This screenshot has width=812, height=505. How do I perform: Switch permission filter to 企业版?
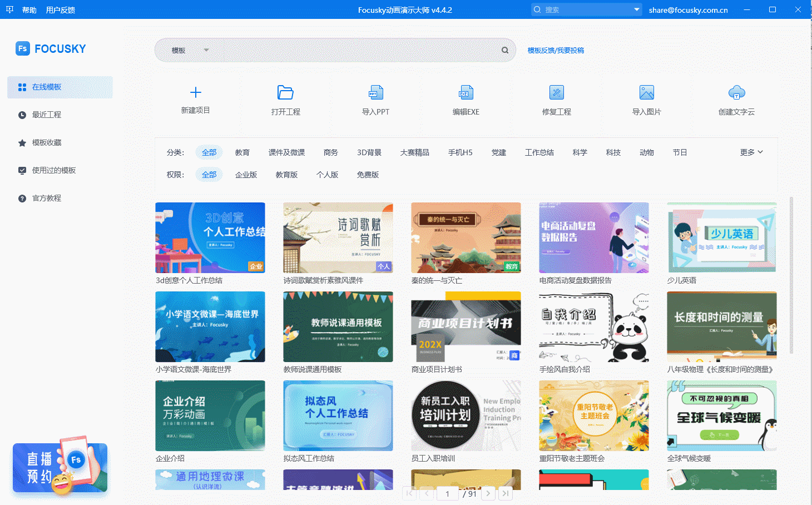(x=246, y=174)
